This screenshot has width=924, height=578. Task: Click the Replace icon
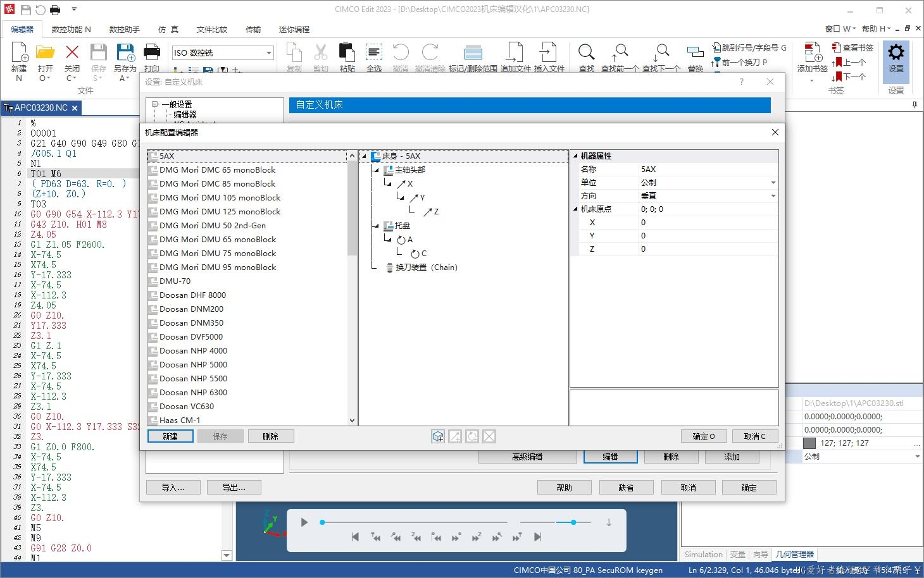tap(696, 52)
